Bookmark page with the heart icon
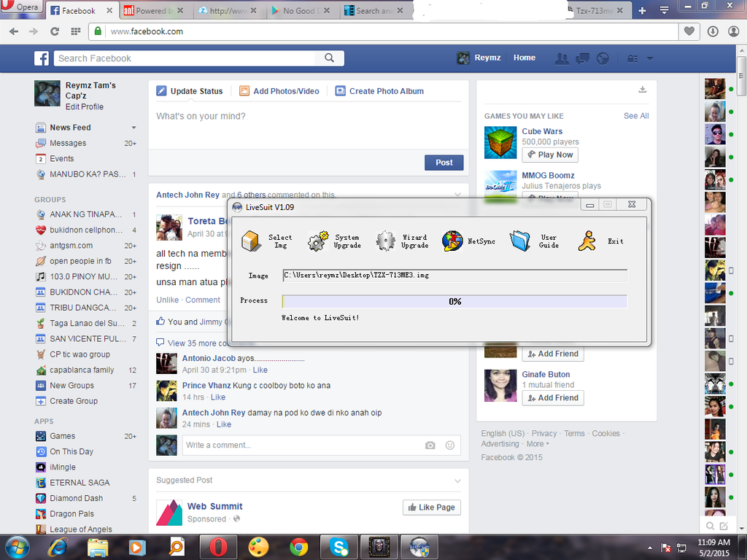Viewport: 747px width, 560px height. coord(689,31)
